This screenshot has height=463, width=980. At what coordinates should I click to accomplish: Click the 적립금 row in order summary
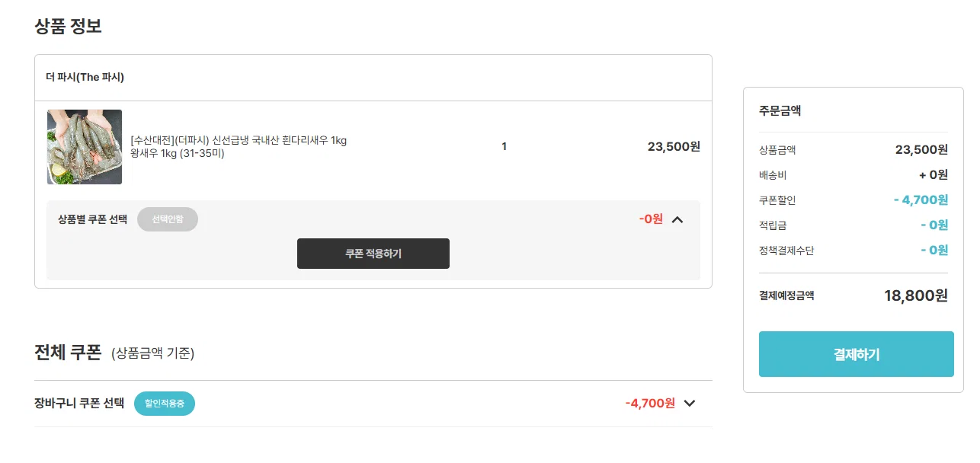(x=853, y=225)
